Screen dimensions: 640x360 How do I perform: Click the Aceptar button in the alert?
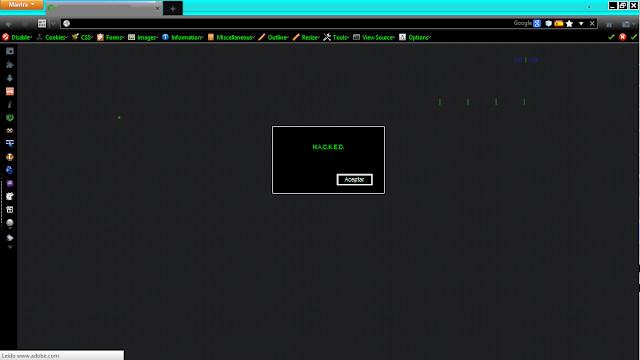coord(354,180)
